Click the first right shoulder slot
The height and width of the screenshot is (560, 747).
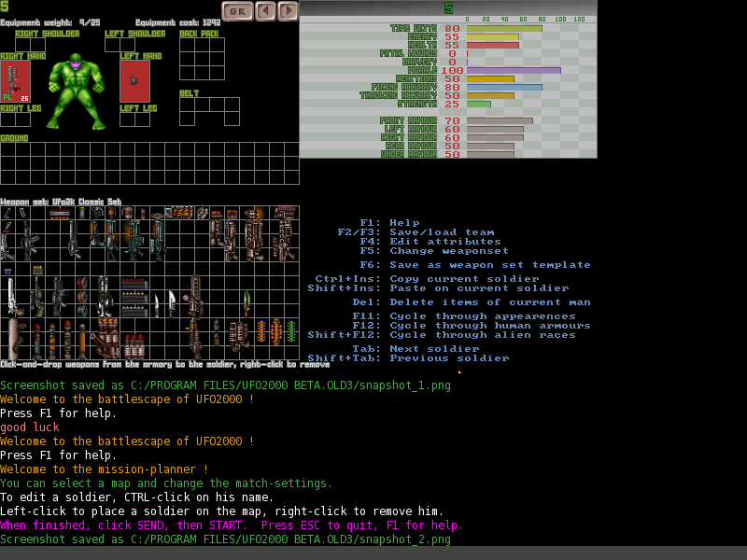(x=22, y=44)
